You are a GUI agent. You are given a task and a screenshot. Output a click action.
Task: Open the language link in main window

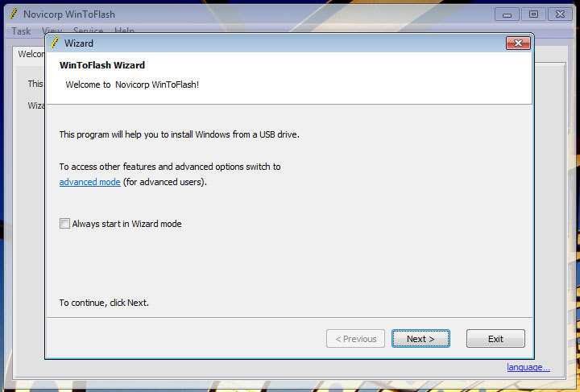[528, 367]
